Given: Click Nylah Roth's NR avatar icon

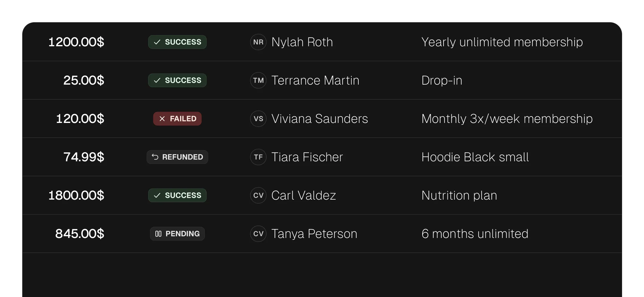Looking at the screenshot, I should 258,42.
